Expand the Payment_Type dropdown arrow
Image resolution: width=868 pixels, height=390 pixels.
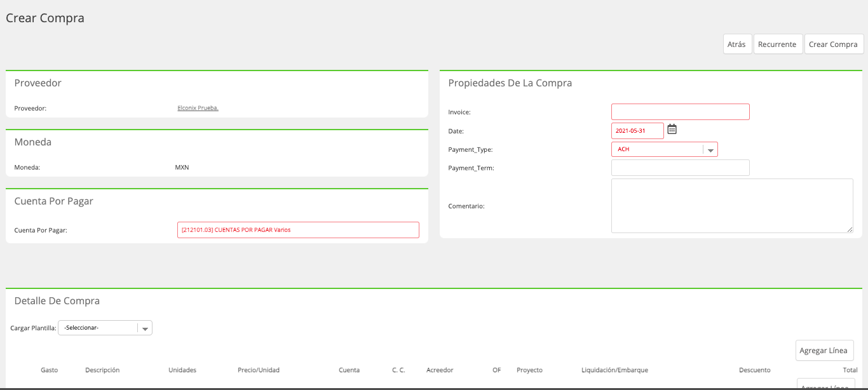pos(710,150)
